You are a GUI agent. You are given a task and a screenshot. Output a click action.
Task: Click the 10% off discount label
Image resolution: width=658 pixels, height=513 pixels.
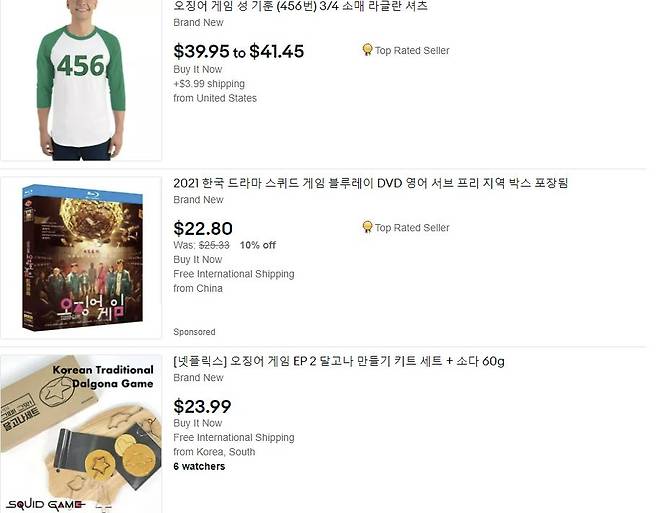click(x=258, y=245)
